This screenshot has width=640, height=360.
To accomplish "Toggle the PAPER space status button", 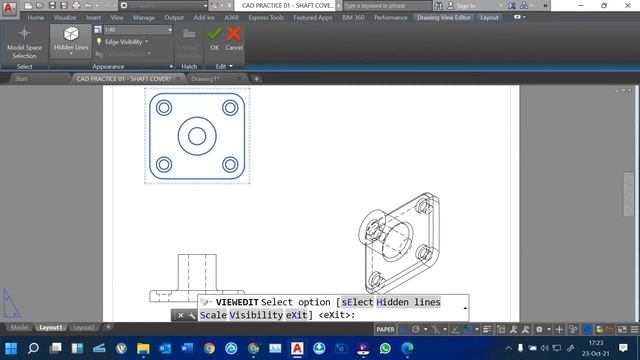I will pyautogui.click(x=385, y=329).
